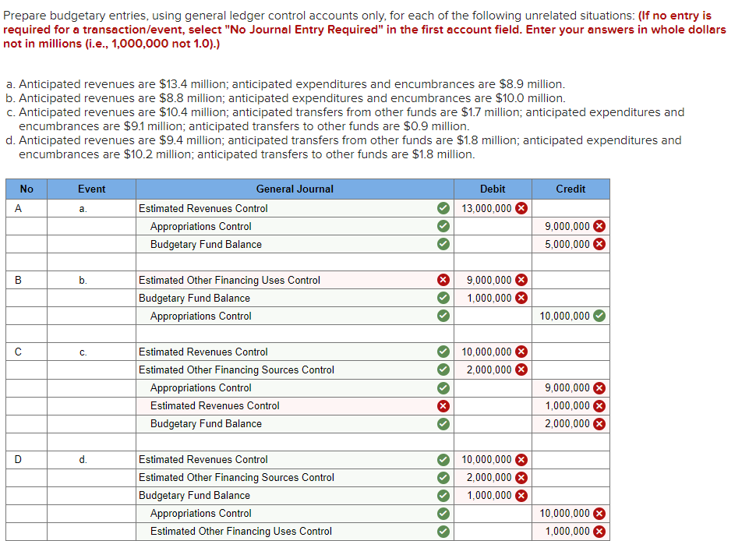Click the red X beside the 1,000,000 debit in event b
Image resolution: width=756 pixels, height=541 pixels.
[521, 298]
